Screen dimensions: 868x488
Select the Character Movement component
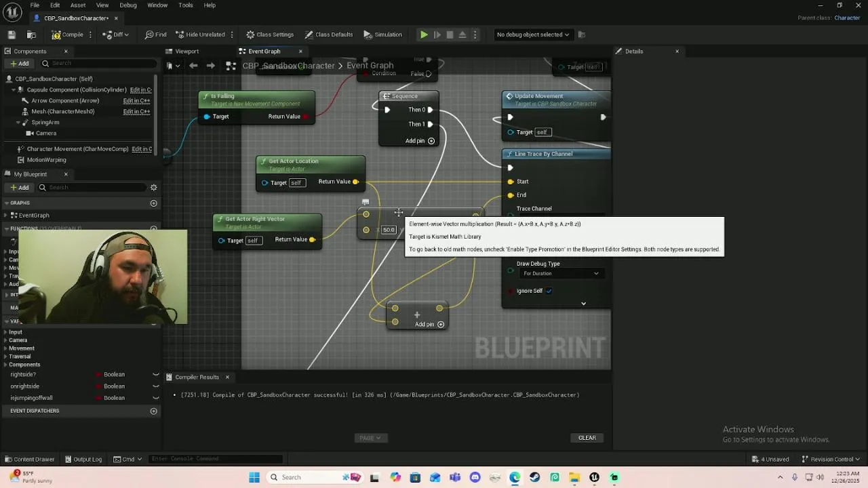(77, 149)
